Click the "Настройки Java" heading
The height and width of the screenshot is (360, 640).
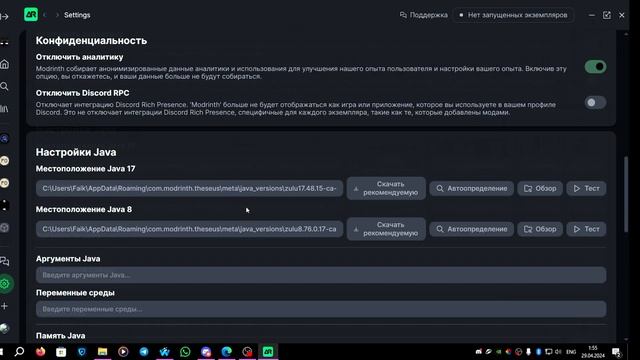click(x=76, y=152)
